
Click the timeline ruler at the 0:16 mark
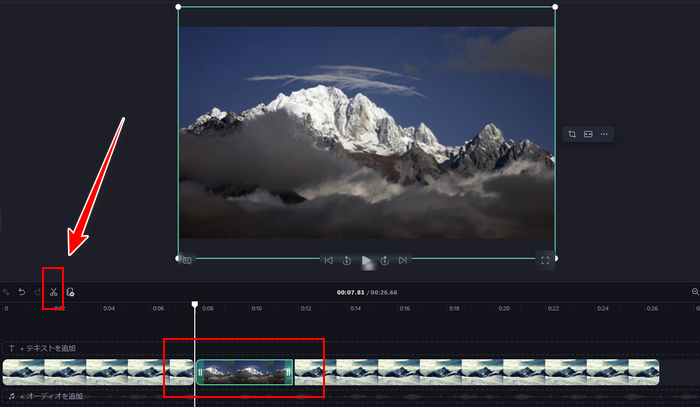pos(404,309)
